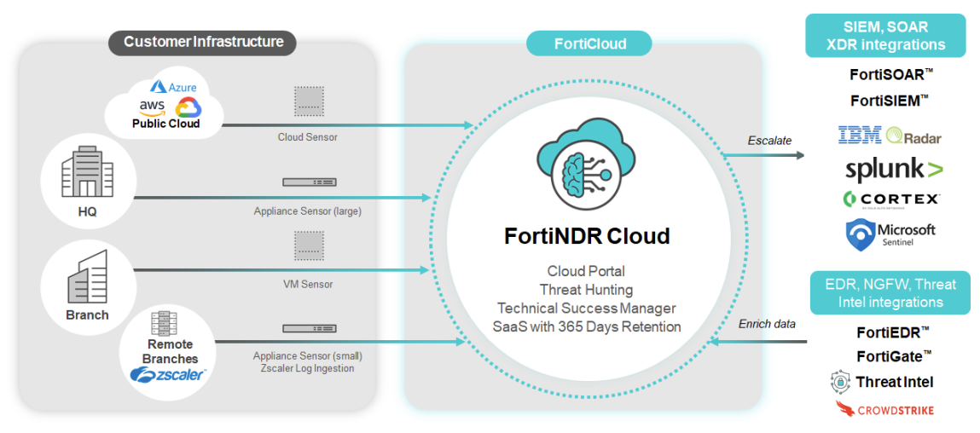Click the large Appliance Sensor device icon
The height and width of the screenshot is (433, 980).
pos(310,182)
